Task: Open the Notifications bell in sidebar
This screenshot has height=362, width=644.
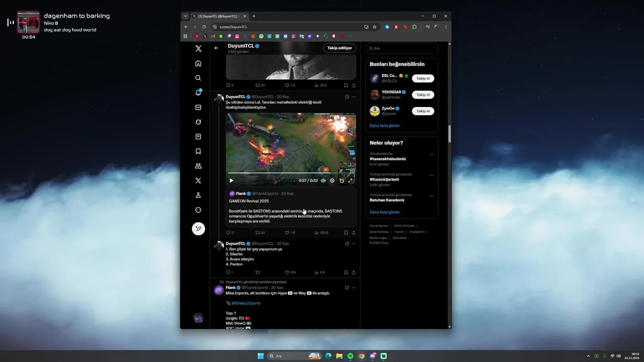Action: click(x=198, y=93)
